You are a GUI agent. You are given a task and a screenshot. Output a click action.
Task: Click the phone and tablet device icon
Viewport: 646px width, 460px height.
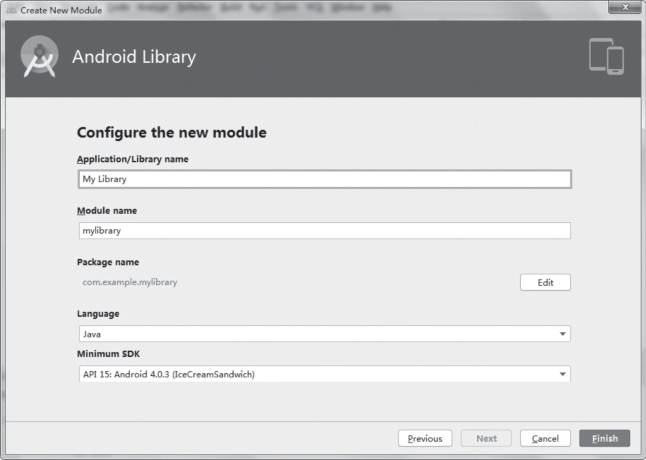pyautogui.click(x=606, y=56)
